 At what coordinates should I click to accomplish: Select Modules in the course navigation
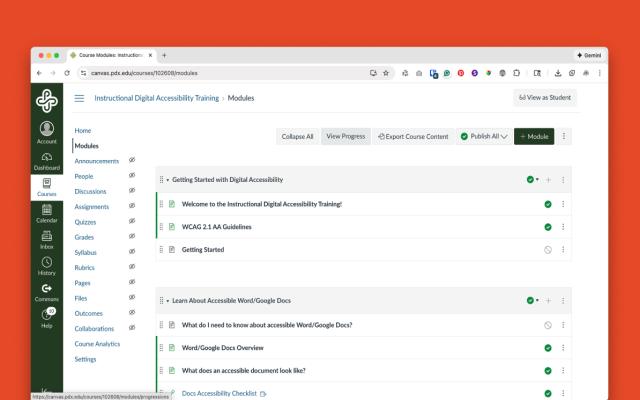pos(87,146)
